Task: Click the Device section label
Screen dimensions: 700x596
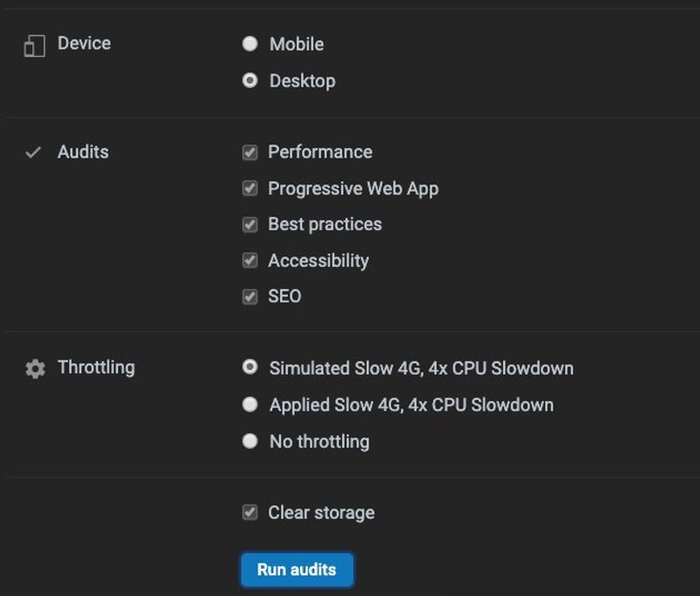Action: [x=84, y=43]
